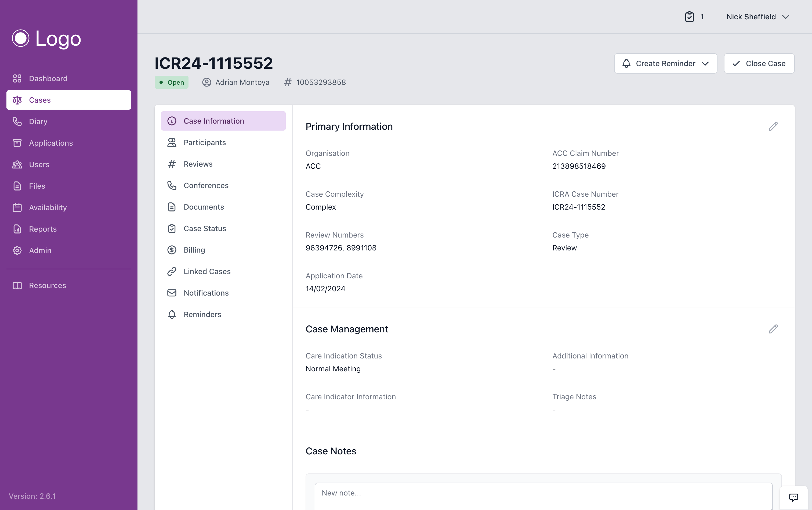Click the clipboard notification icon in header
The height and width of the screenshot is (510, 812).
690,17
